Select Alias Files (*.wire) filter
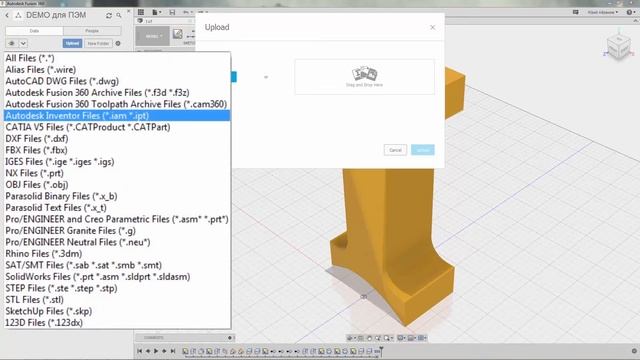Screen dimensions: 640x360 (117, 70)
